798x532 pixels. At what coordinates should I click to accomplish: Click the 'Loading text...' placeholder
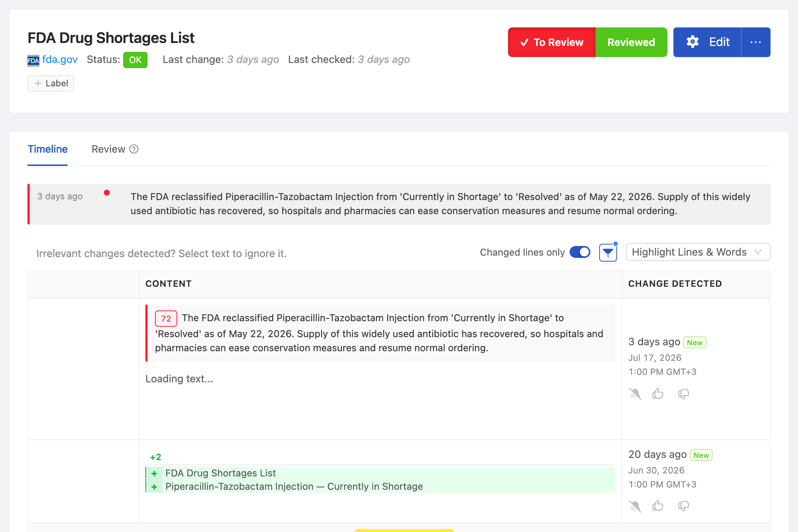[179, 379]
